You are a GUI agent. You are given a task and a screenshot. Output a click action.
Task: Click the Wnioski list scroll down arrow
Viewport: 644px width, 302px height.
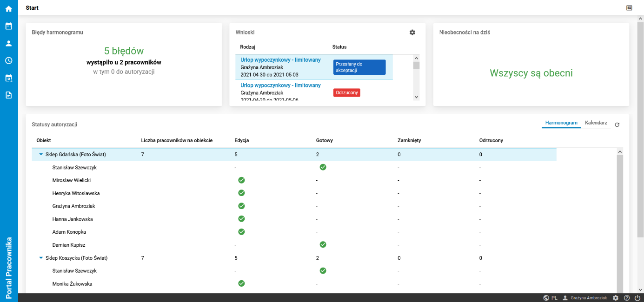(416, 97)
